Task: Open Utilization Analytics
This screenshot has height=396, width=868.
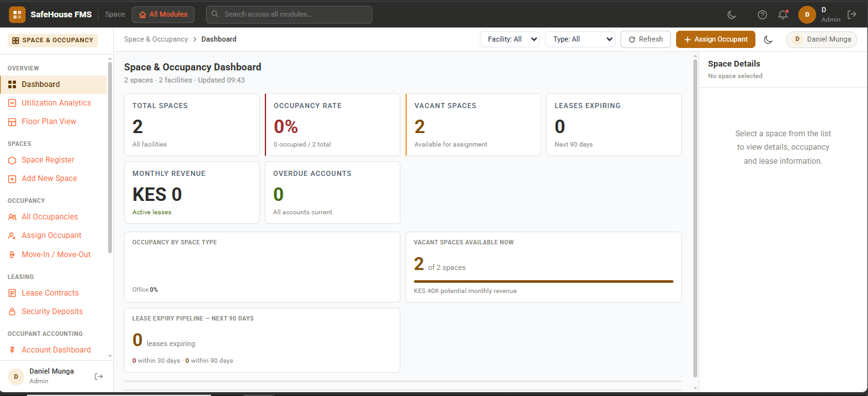Action: pos(54,103)
